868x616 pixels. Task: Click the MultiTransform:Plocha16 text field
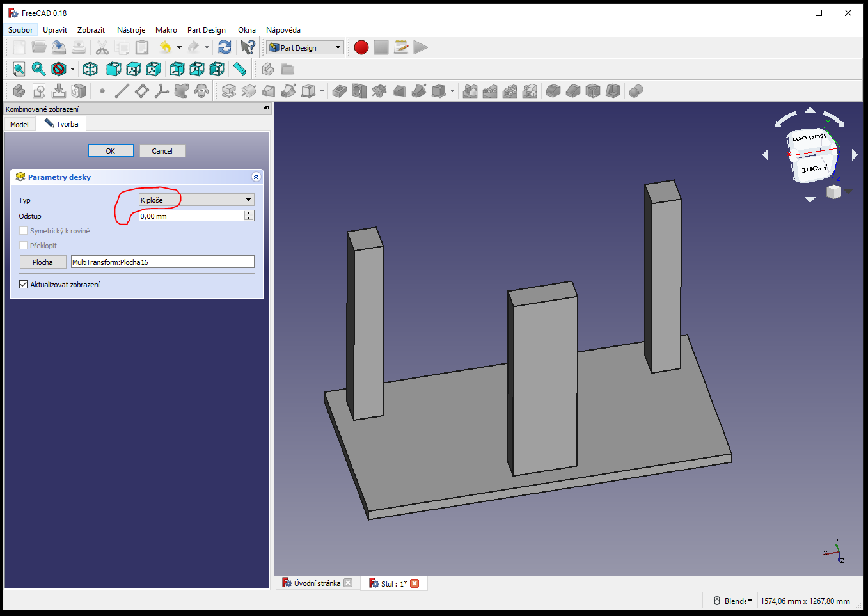(x=162, y=262)
